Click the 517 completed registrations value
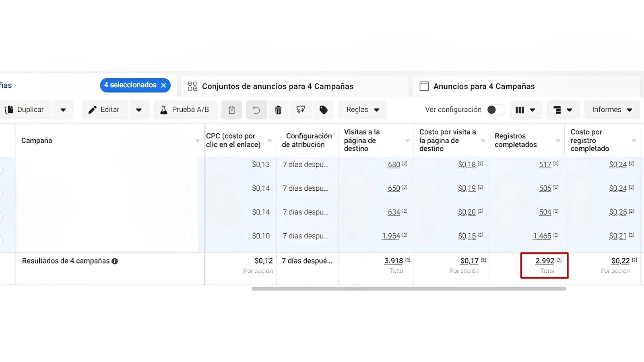 click(x=545, y=165)
